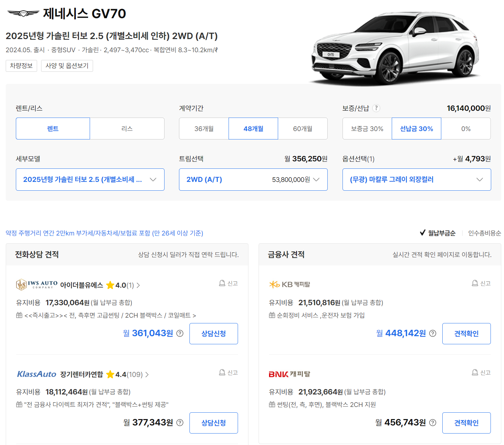The height and width of the screenshot is (445, 504).
Task: Select 리스 option
Action: click(127, 129)
